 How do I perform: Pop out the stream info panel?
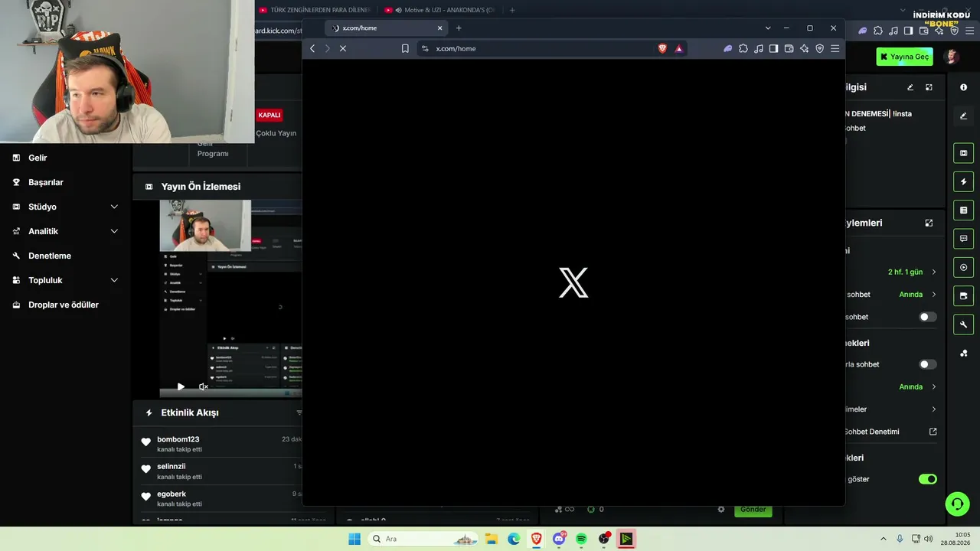(x=929, y=87)
